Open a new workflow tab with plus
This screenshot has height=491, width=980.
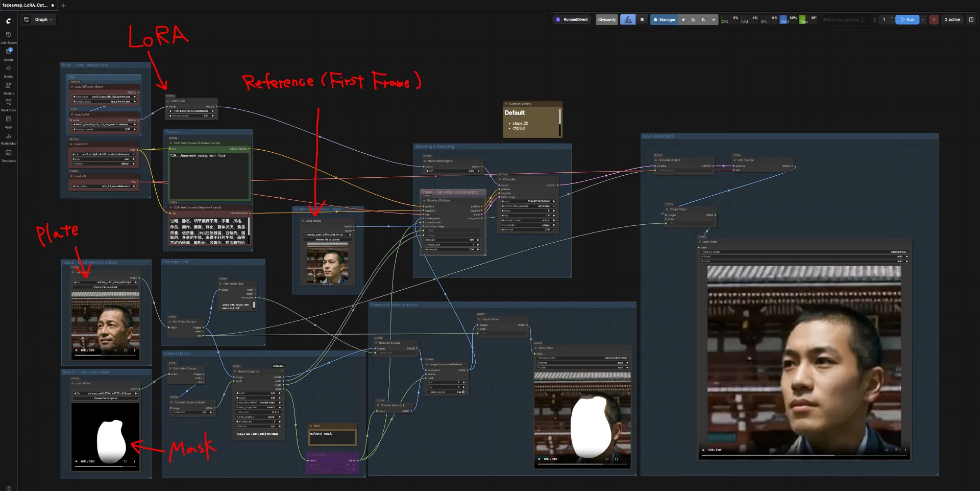pyautogui.click(x=63, y=5)
